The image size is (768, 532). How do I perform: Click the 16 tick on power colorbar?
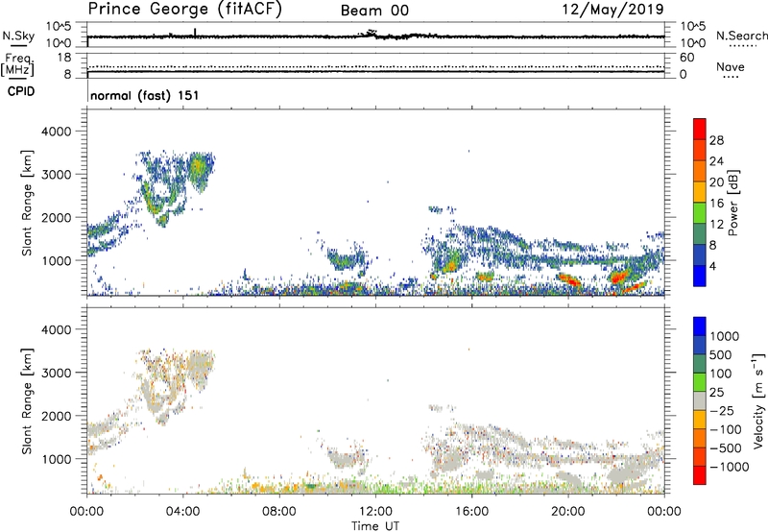pyautogui.click(x=716, y=204)
